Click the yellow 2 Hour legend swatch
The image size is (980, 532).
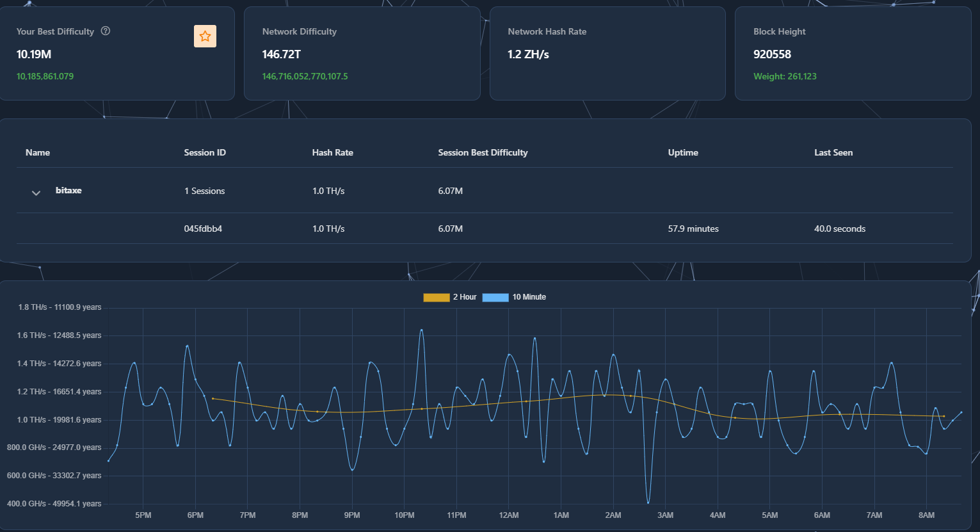pyautogui.click(x=437, y=297)
